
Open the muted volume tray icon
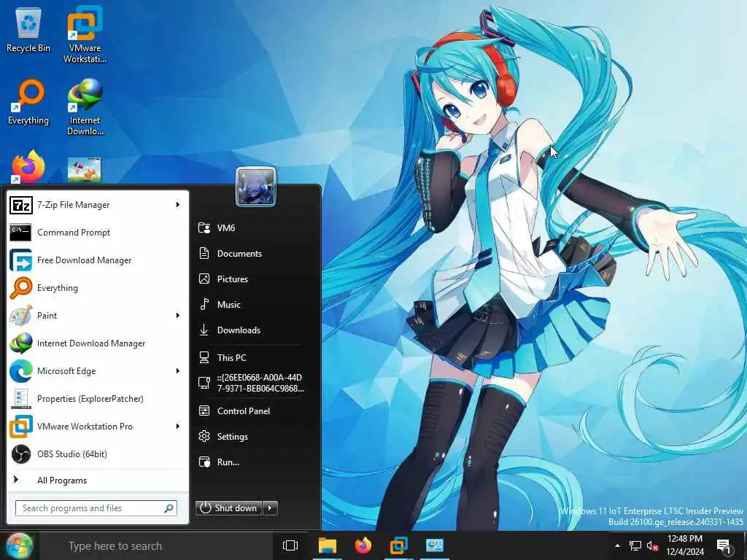pos(652,545)
